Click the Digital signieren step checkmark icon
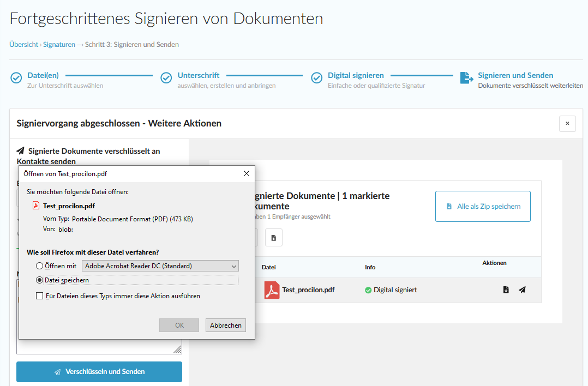This screenshot has width=588, height=386. point(316,78)
